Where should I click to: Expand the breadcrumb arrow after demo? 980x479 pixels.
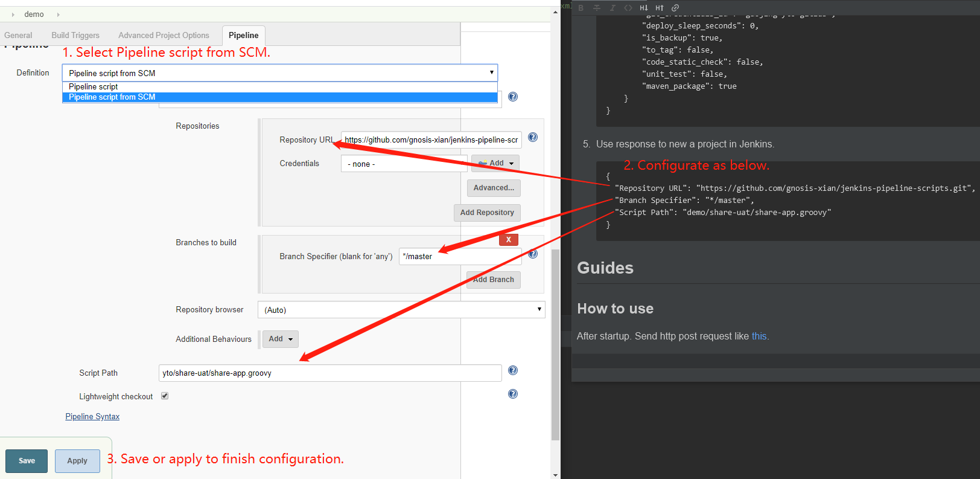(59, 14)
